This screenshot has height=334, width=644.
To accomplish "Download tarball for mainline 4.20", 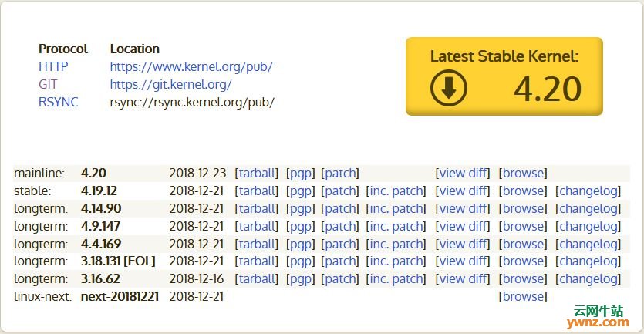I will tap(257, 173).
